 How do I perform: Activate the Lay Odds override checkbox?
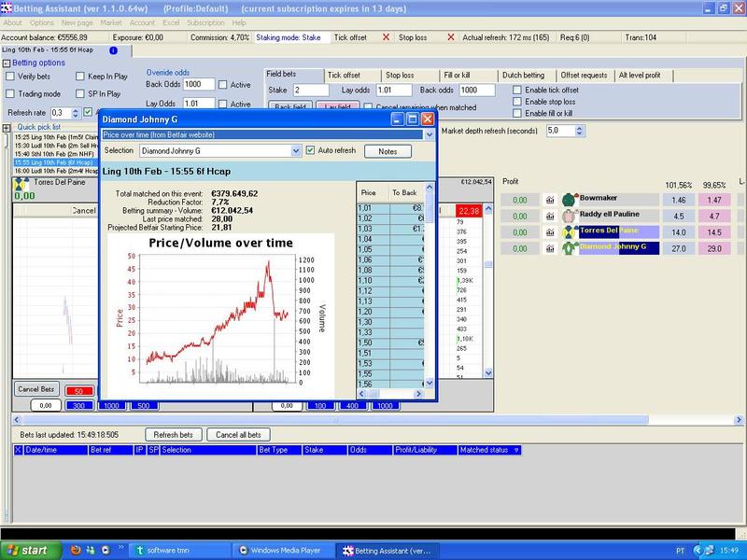[222, 104]
